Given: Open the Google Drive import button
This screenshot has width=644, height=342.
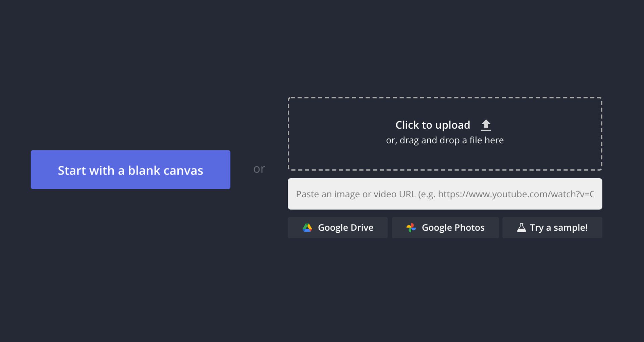Looking at the screenshot, I should 338,228.
